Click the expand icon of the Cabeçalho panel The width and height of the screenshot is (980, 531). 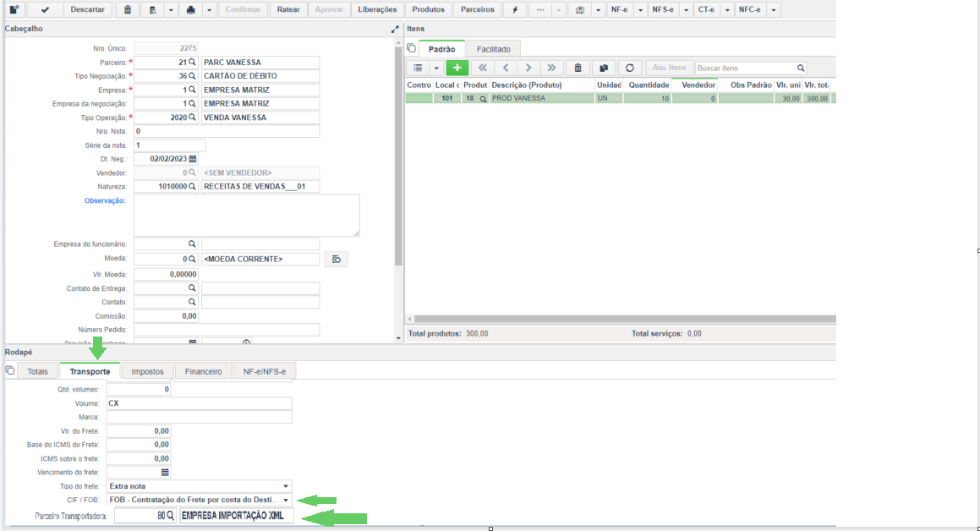(395, 29)
